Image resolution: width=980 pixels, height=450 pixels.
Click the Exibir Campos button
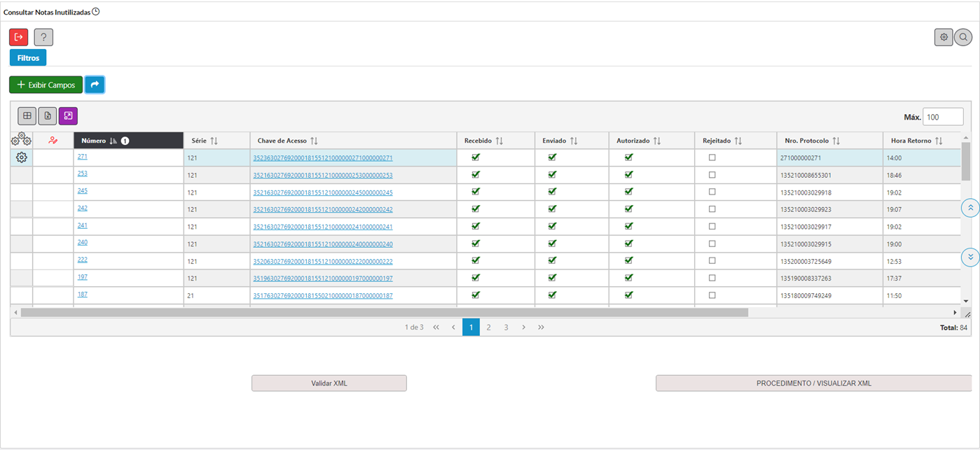(x=46, y=85)
